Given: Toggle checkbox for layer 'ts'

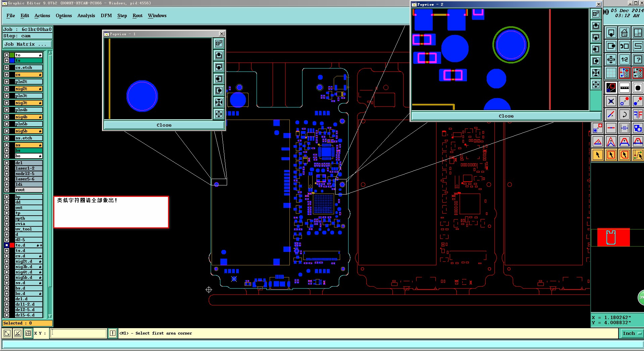Looking at the screenshot, I should pos(7,60).
